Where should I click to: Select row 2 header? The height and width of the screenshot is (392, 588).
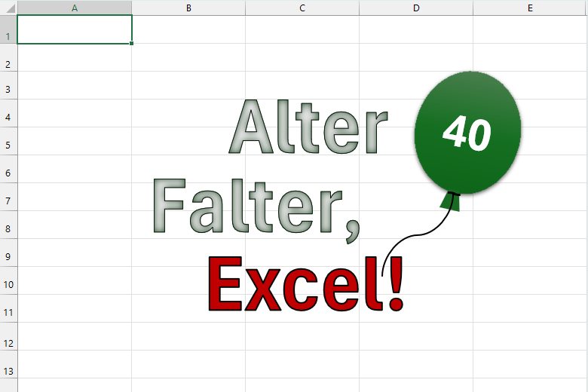[x=8, y=58]
